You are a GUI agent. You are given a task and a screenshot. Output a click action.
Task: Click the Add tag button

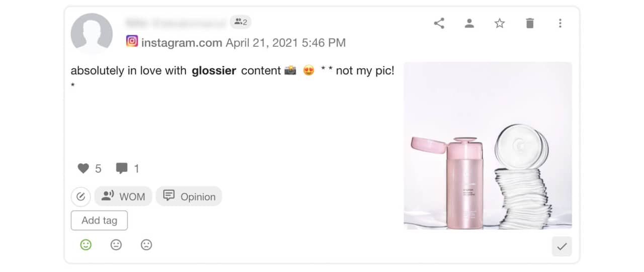click(99, 220)
